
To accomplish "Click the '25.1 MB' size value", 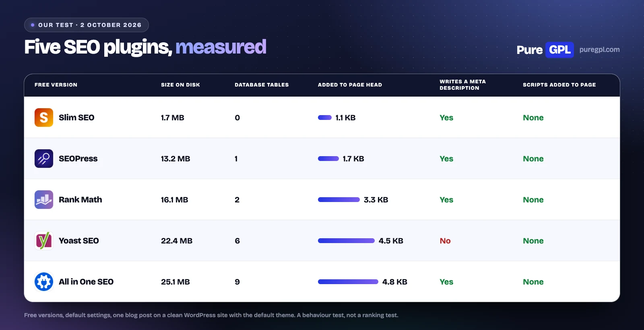I will click(175, 282).
